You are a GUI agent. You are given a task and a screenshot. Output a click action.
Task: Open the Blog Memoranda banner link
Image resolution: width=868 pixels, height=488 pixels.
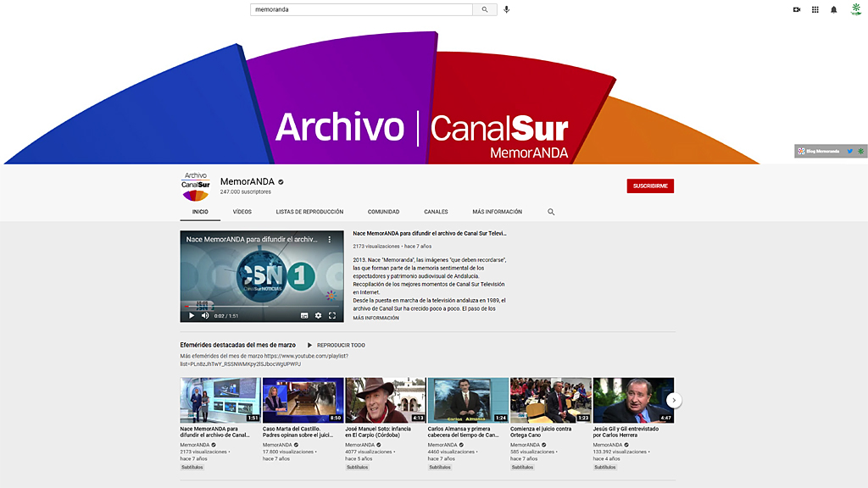tap(820, 151)
